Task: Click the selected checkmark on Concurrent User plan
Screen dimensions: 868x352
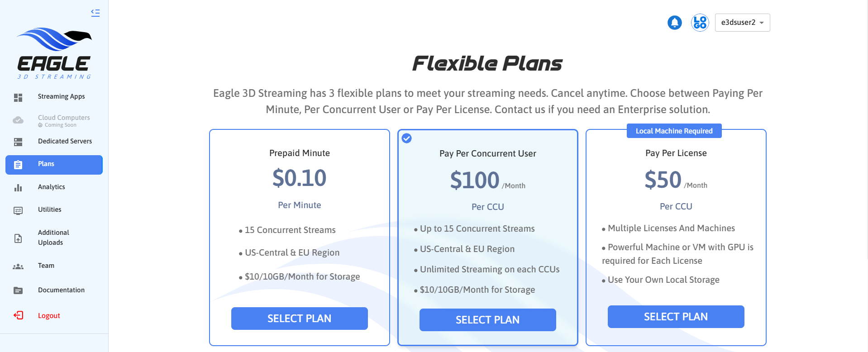Action: coord(407,138)
